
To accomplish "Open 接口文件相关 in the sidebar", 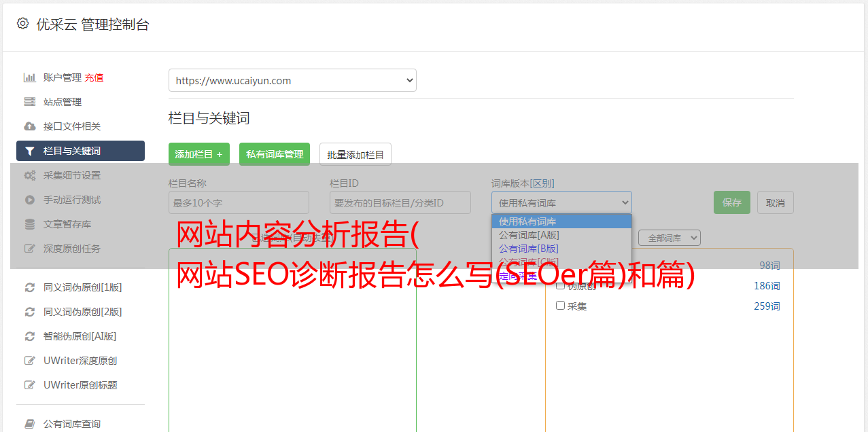I will tap(72, 126).
